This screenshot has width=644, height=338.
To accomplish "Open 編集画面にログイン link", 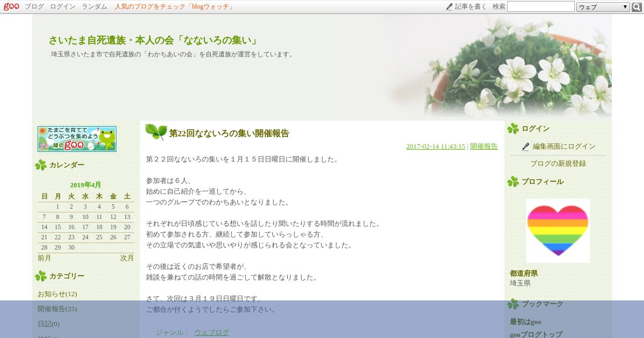I will tap(564, 146).
